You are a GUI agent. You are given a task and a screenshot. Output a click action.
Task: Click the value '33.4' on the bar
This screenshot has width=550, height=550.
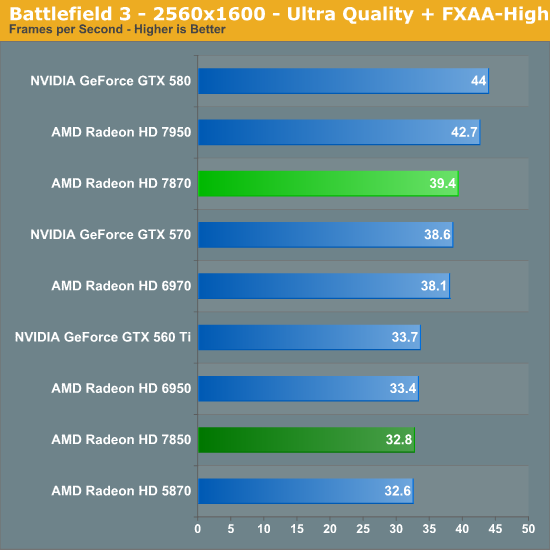[403, 388]
